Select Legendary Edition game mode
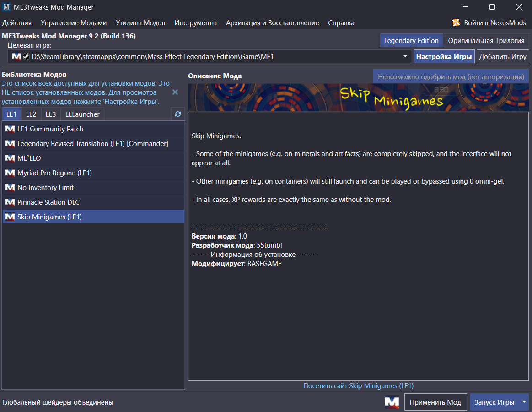This screenshot has height=412, width=532. (x=411, y=41)
